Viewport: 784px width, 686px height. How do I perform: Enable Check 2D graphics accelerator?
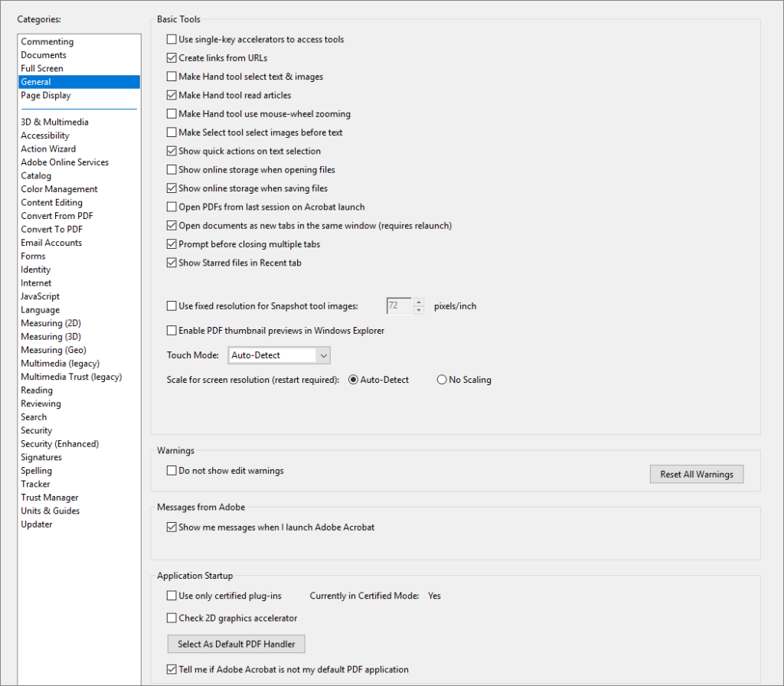(171, 618)
